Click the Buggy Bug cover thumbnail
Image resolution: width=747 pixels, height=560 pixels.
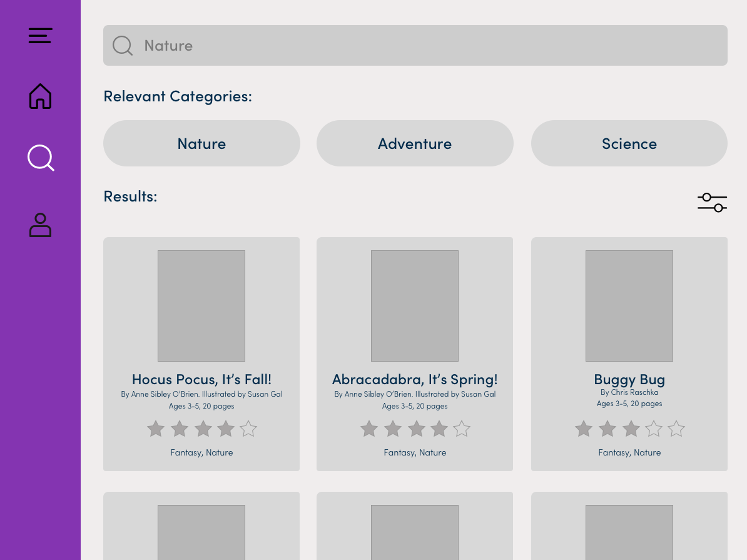pyautogui.click(x=629, y=306)
